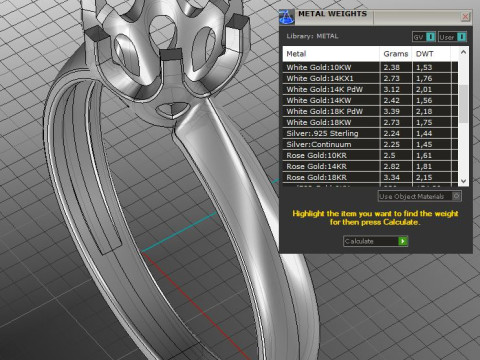480x360 pixels.
Task: Select the Silver:.925 Sterling row
Action: 370,133
